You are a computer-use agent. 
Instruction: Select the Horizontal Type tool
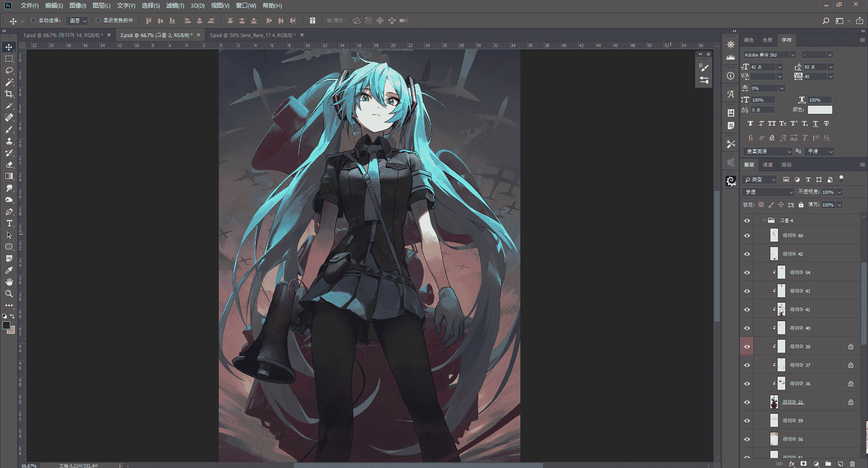[x=9, y=223]
